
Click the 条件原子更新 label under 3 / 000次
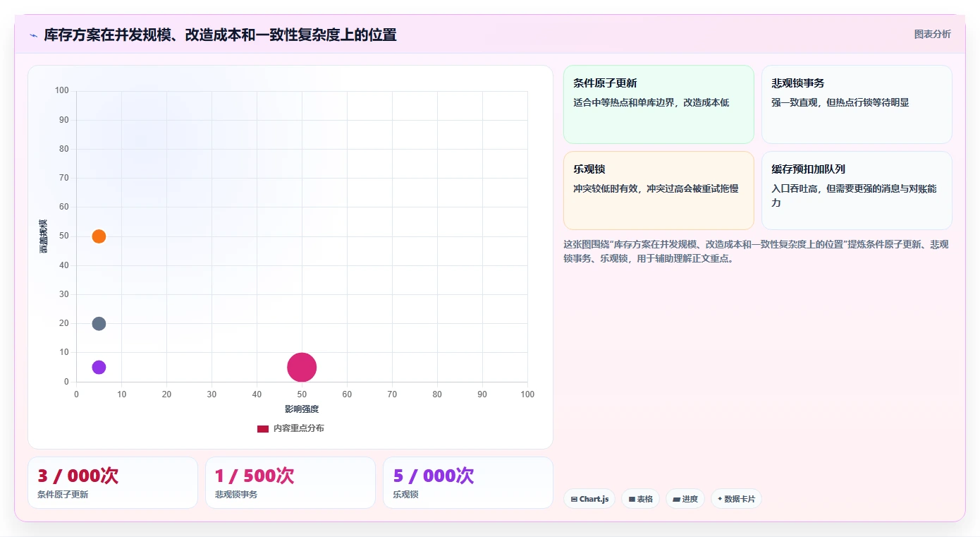click(63, 495)
